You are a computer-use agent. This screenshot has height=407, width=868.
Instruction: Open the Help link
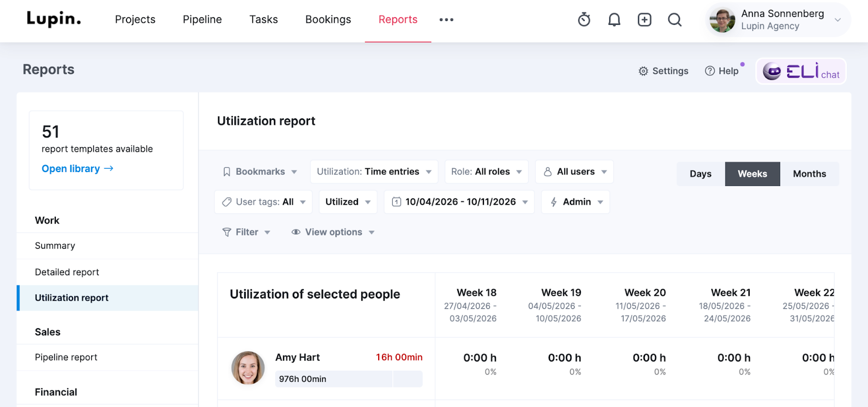(x=722, y=71)
